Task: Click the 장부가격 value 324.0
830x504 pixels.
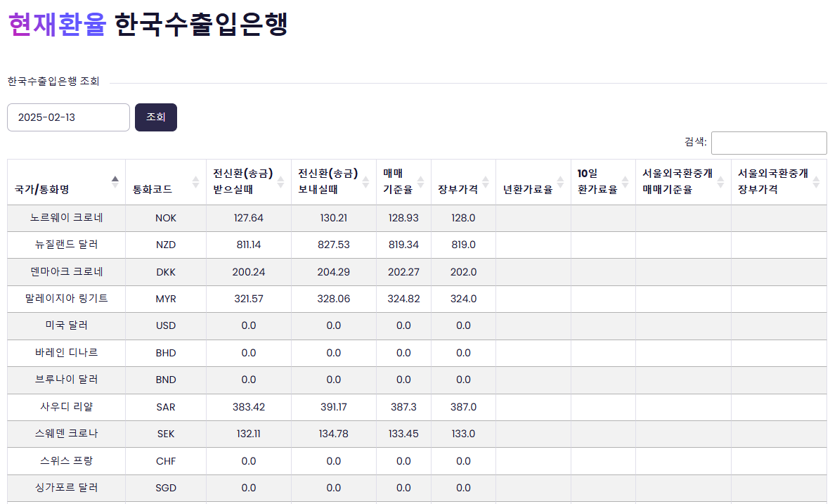Action: click(x=463, y=299)
